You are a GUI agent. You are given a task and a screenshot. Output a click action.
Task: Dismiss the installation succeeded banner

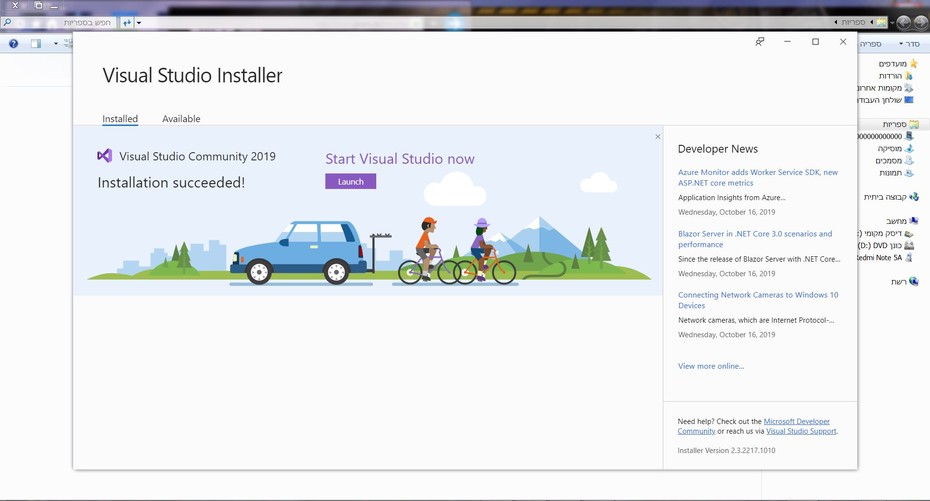[x=657, y=137]
